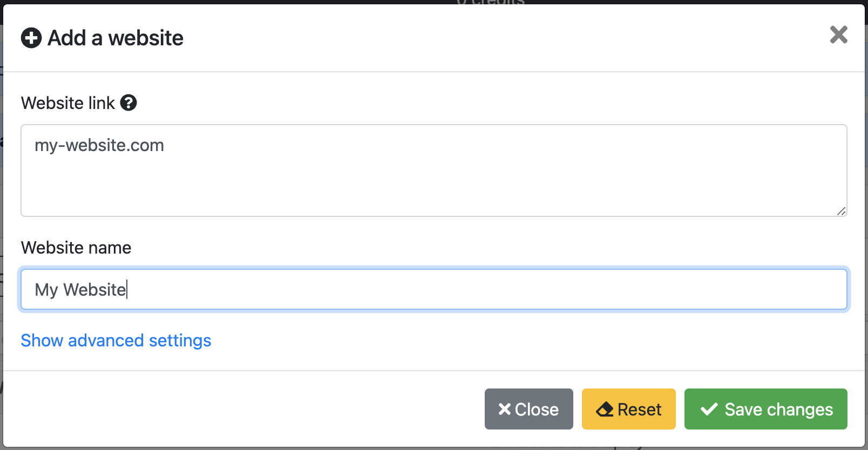Click the Website link label
This screenshot has height=450, width=868.
pos(68,103)
